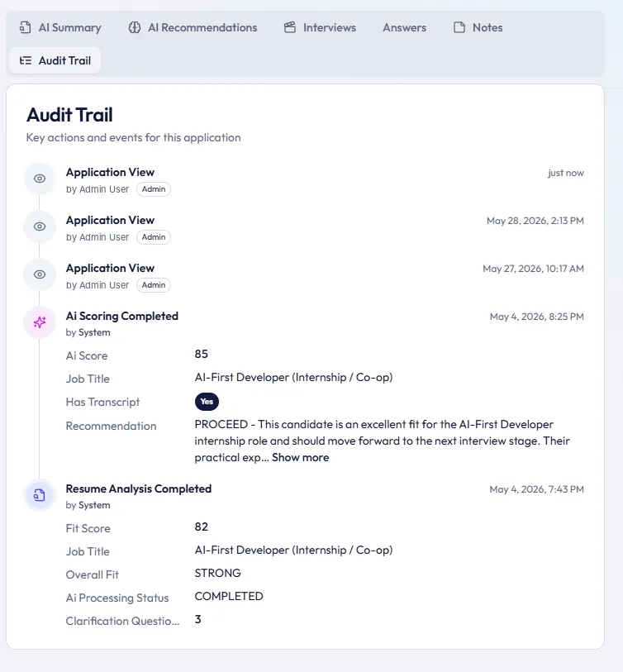Click the 'Overall Fit' label
This screenshot has height=672, width=623.
pos(92,574)
